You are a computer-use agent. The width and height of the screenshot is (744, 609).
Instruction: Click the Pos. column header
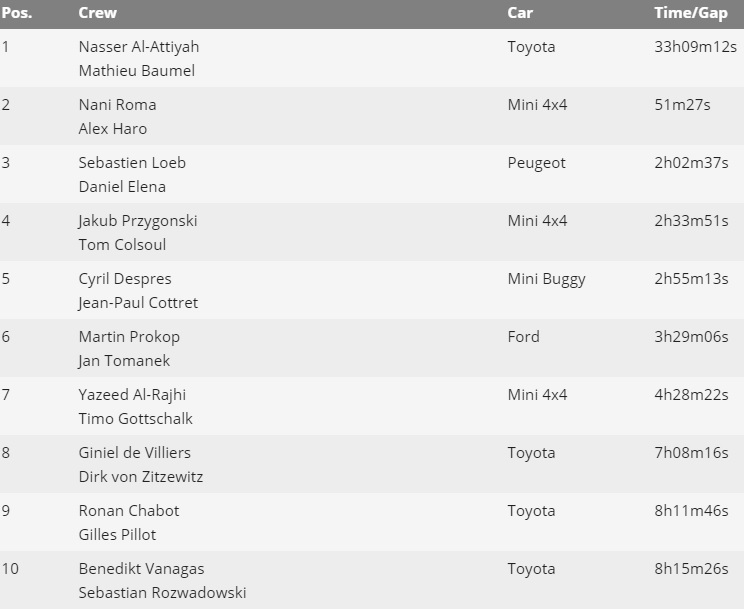click(17, 13)
